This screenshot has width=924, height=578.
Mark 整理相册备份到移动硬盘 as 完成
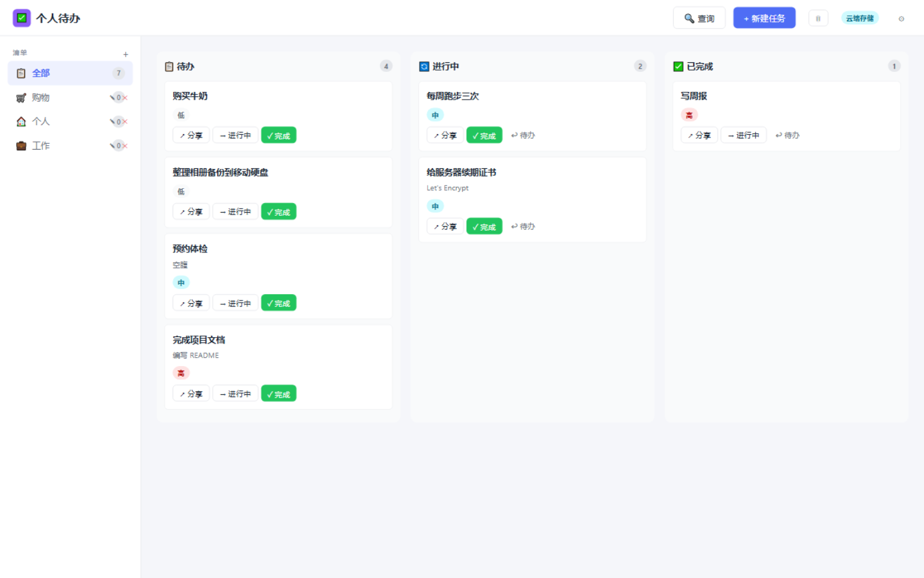tap(278, 212)
